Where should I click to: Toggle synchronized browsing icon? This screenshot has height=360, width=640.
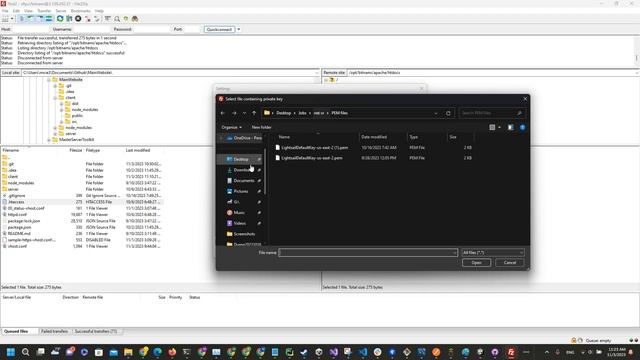(x=126, y=19)
